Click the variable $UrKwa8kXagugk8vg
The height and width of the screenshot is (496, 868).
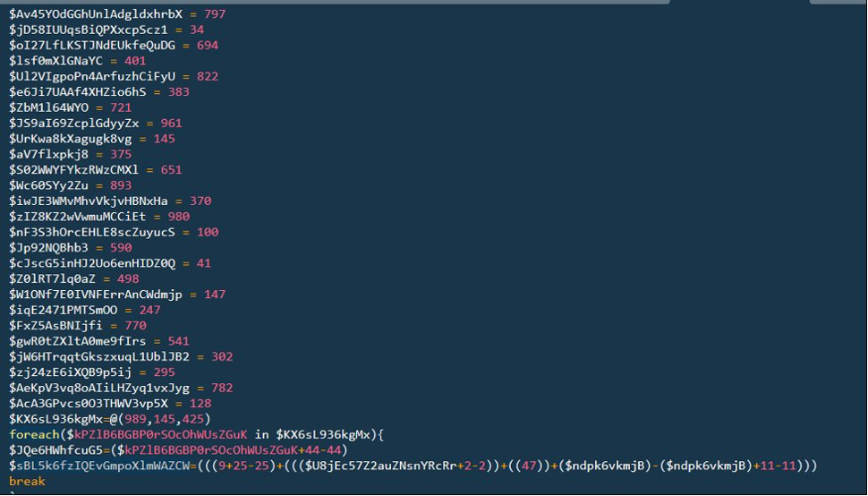coord(71,139)
